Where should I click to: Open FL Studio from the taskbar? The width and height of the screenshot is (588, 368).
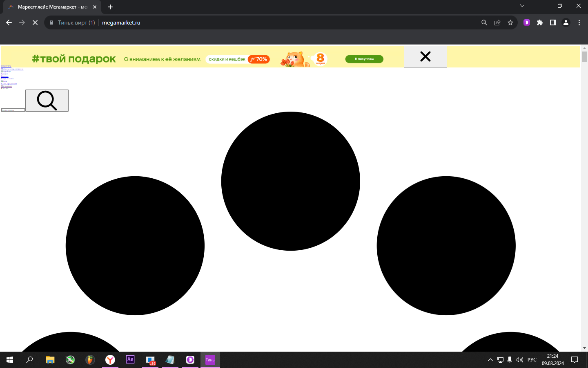90,360
